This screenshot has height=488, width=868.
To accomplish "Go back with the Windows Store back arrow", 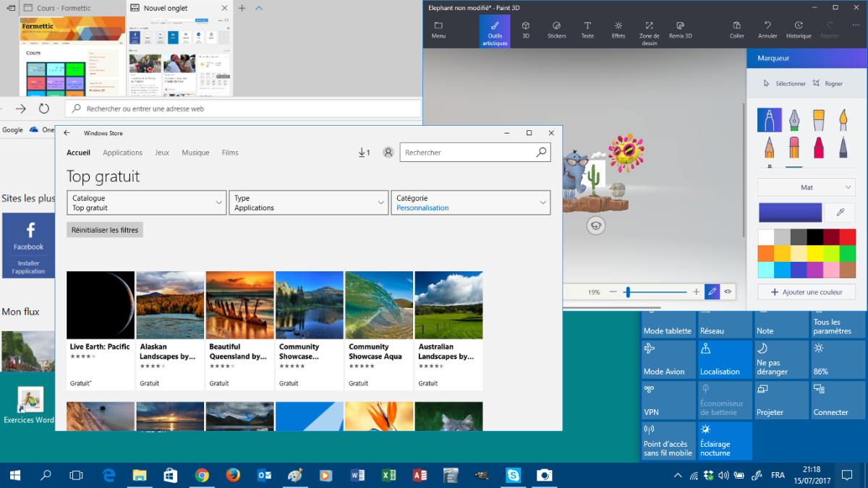I will point(67,133).
